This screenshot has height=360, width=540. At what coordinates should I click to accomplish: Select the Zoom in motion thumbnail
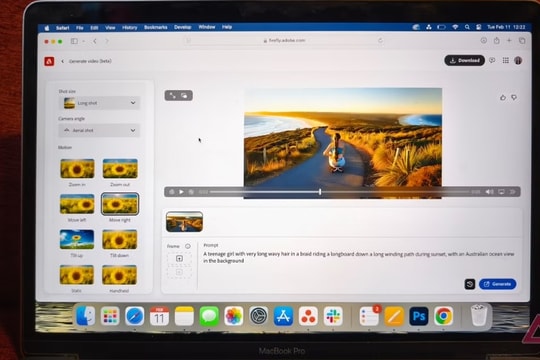[x=77, y=169]
